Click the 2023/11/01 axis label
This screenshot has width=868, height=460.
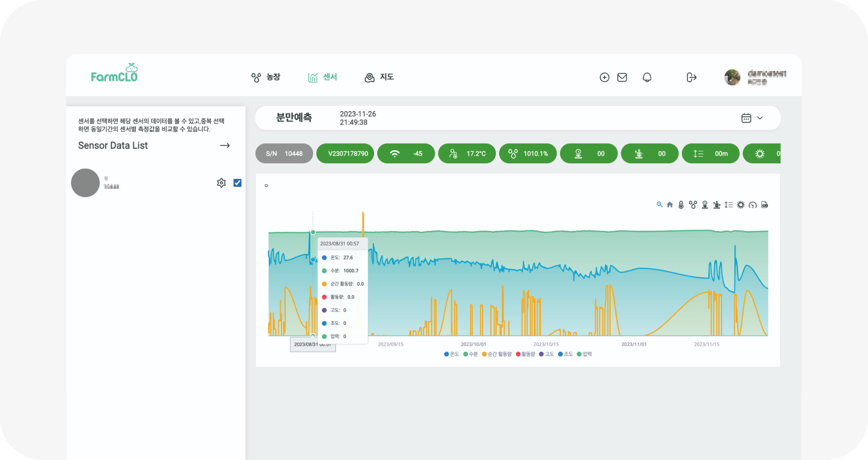click(x=634, y=344)
